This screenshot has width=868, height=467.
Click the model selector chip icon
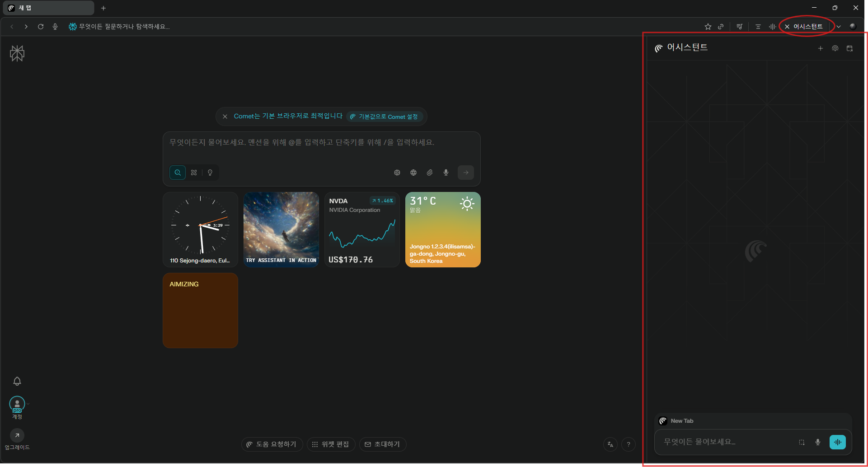coord(397,173)
